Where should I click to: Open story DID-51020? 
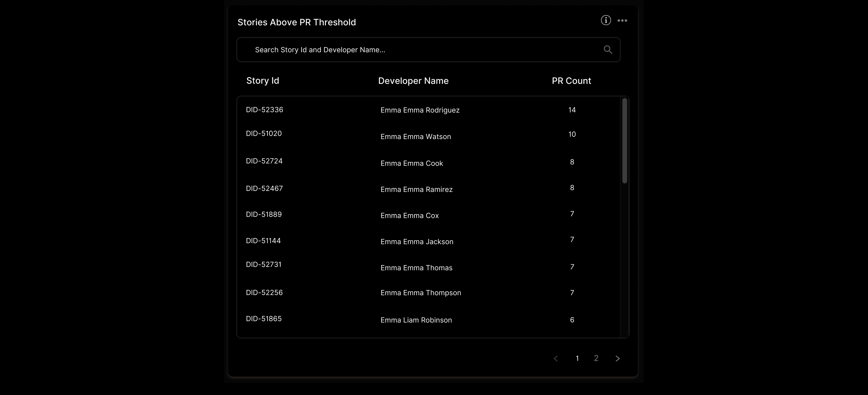pyautogui.click(x=264, y=134)
